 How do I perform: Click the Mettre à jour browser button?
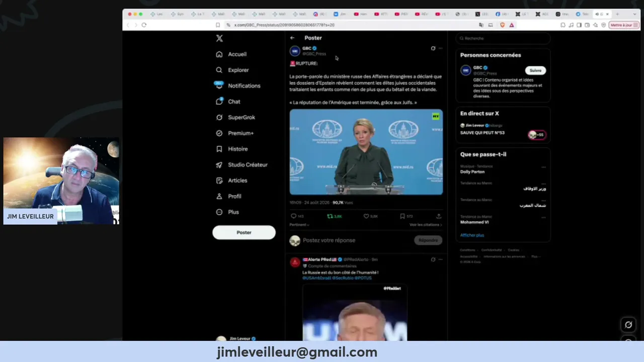coord(623,25)
